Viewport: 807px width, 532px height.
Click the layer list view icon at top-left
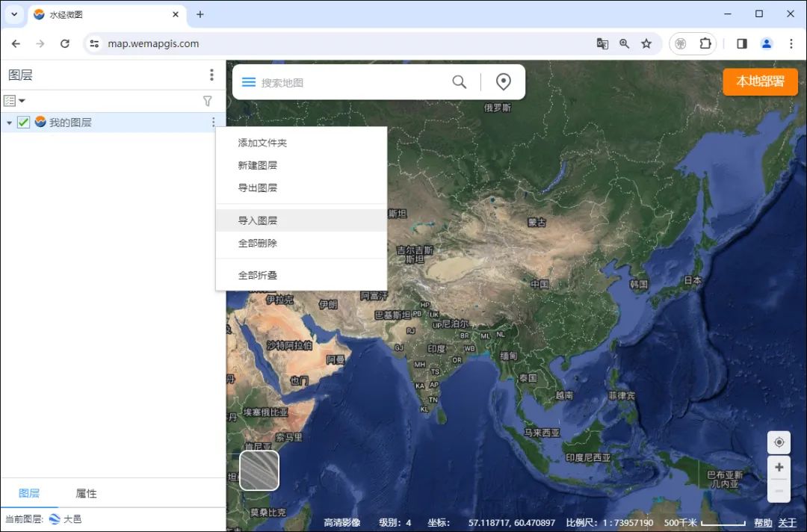9,100
